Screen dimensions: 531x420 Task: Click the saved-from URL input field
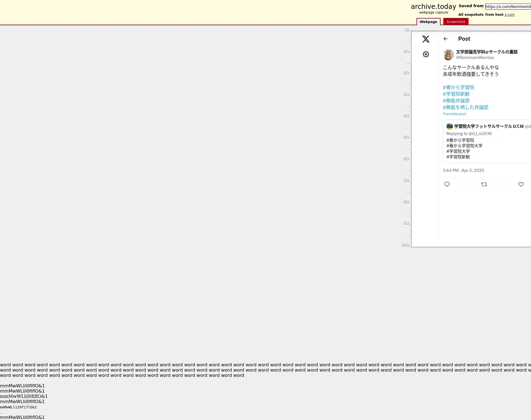tap(508, 7)
